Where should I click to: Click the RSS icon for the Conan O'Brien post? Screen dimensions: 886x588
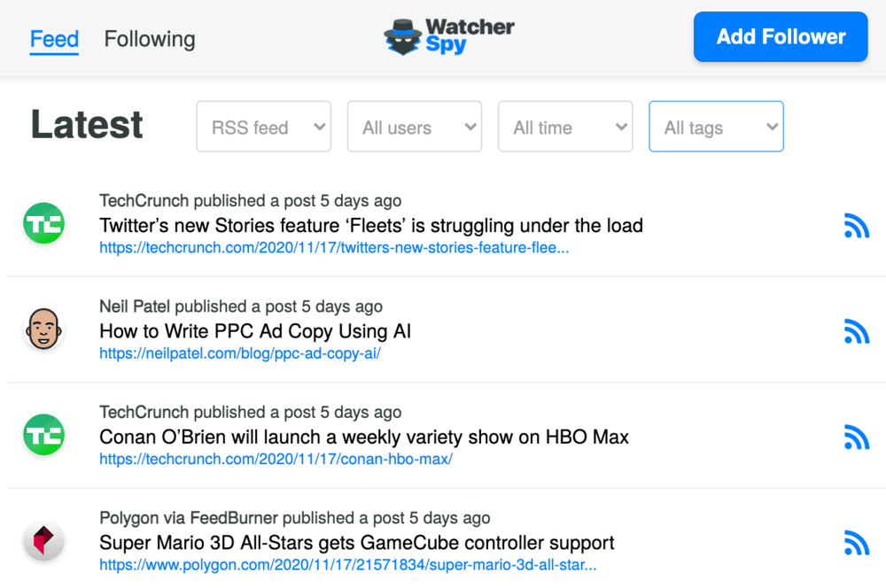pyautogui.click(x=856, y=437)
